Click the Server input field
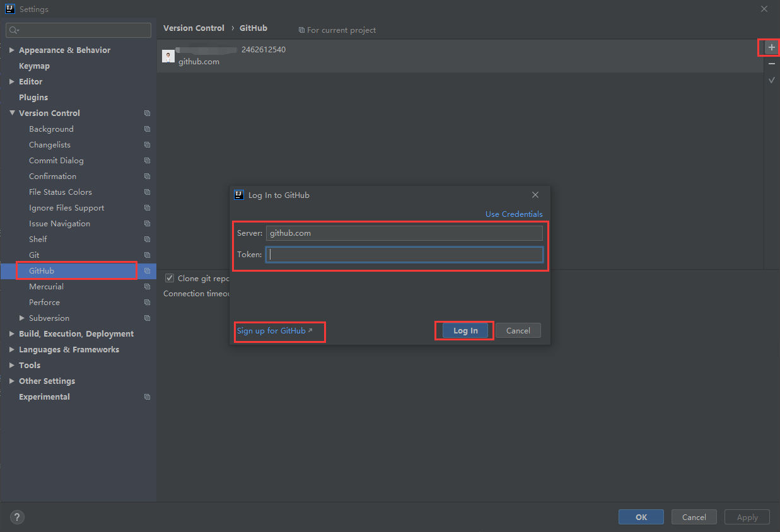The image size is (780, 532). click(404, 233)
